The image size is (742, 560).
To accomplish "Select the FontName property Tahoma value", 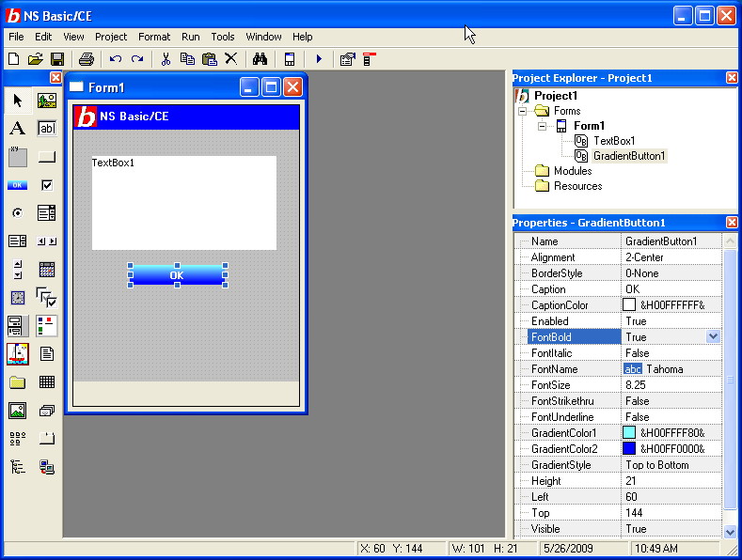I will tap(671, 368).
